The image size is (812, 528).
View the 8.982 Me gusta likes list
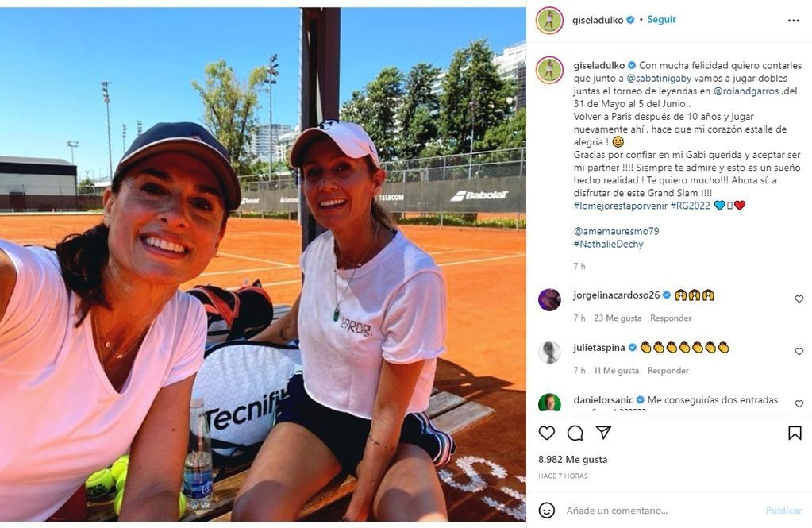coord(573,459)
